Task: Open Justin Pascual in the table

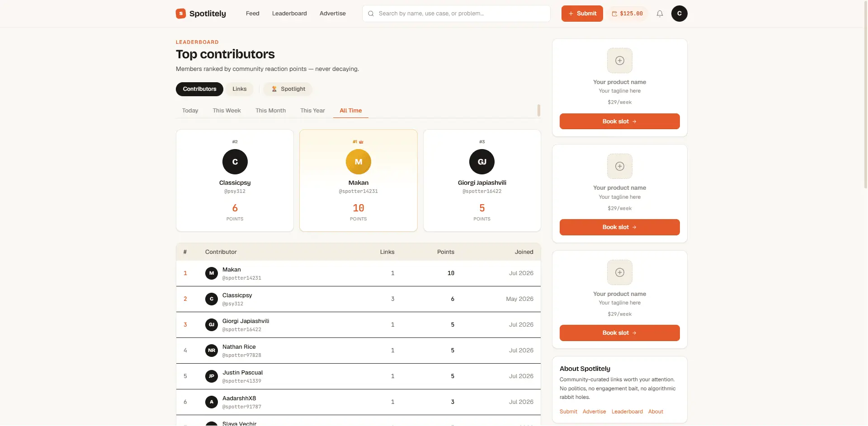Action: pyautogui.click(x=242, y=373)
